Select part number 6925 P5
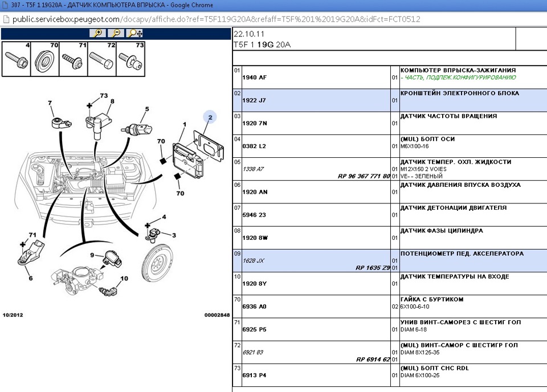Viewport: 547px width, 392px height. coord(254,329)
